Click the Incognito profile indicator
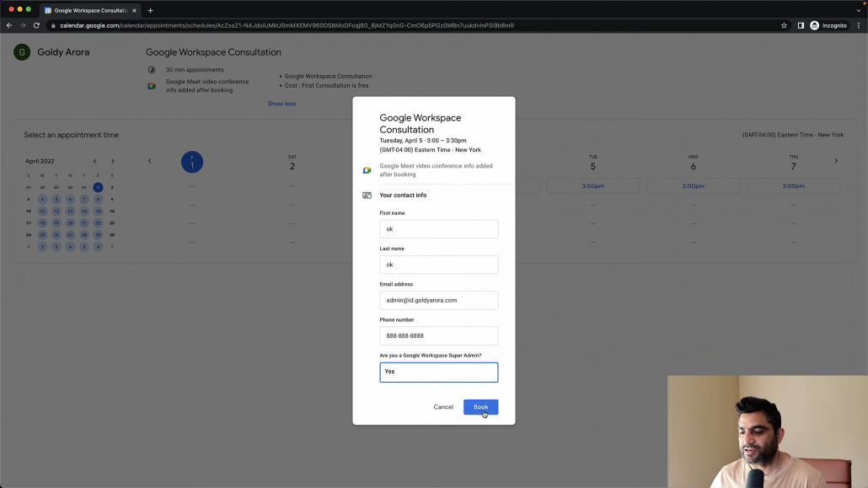This screenshot has height=488, width=868. click(828, 25)
